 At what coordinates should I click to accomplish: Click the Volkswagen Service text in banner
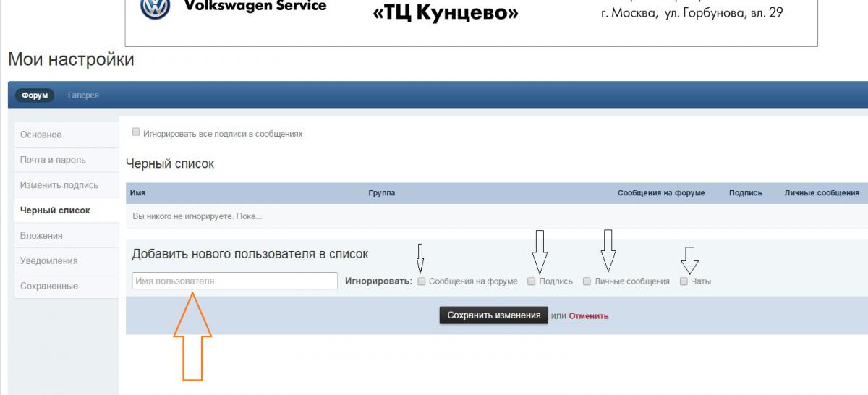255,6
